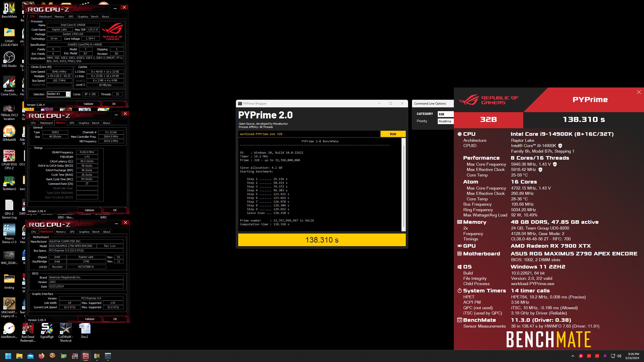
Task: Click the ROG MAXIMUS Z790 APEX ENCORE model field
Action: pos(72,246)
